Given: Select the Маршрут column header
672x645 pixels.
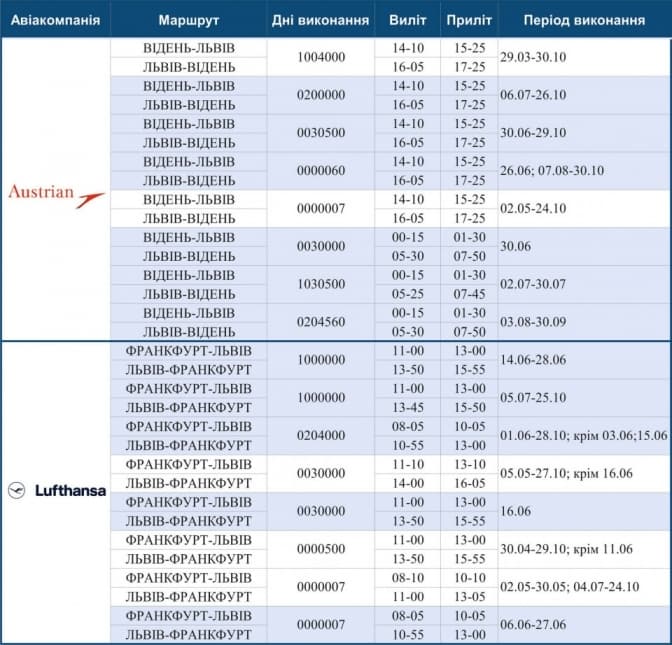Looking at the screenshot, I should 189,20.
